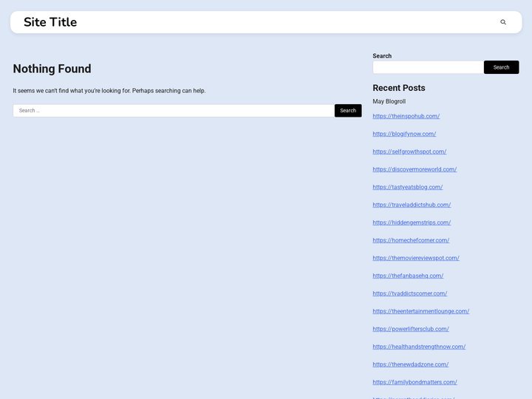Follow the thenewdadzone.com link
This screenshot has width=532, height=399.
pos(411,364)
